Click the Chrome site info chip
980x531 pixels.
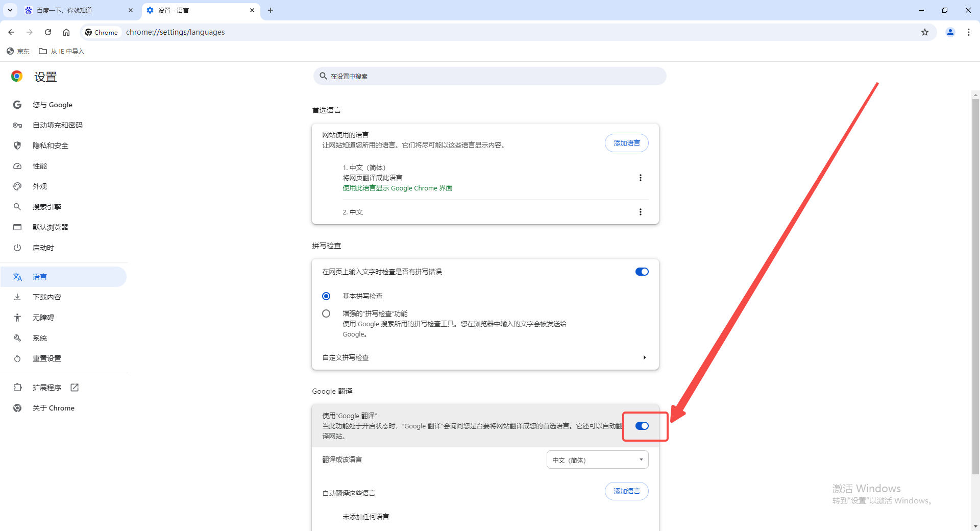[102, 32]
